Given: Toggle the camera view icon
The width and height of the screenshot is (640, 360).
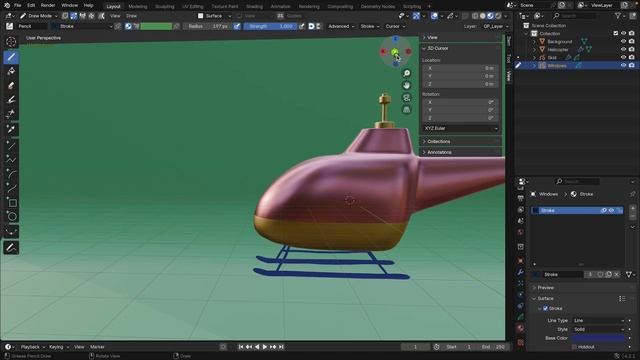Looking at the screenshot, I should pyautogui.click(x=407, y=98).
